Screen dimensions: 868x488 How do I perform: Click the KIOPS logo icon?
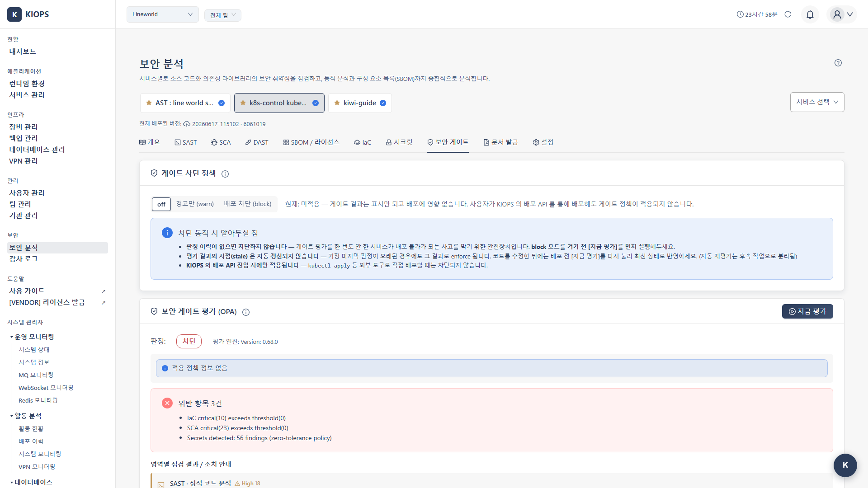point(14,14)
